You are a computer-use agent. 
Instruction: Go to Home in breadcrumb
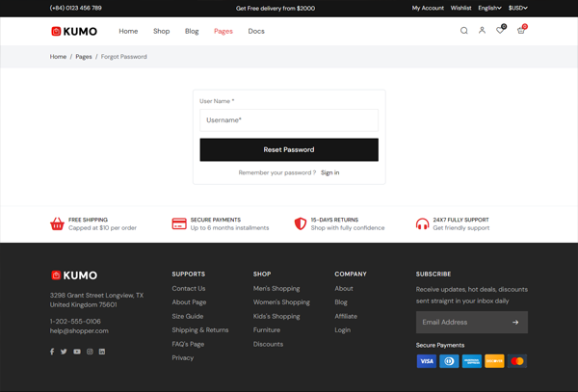pyautogui.click(x=58, y=57)
